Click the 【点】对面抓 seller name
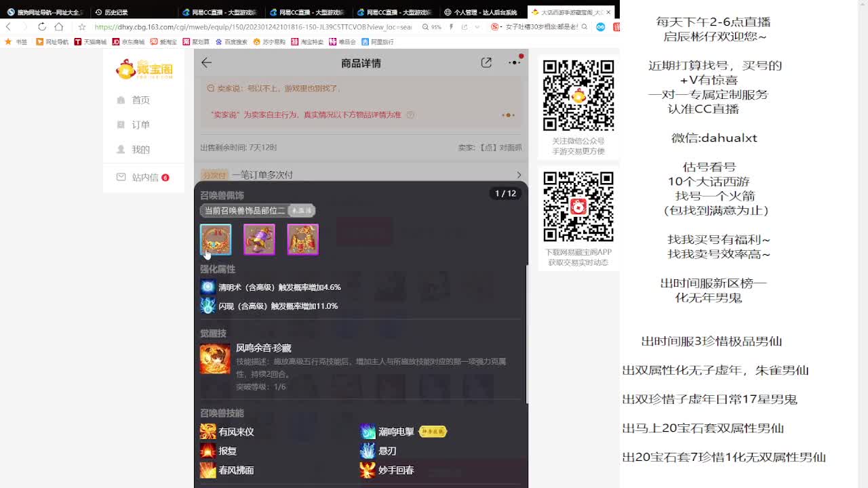 (500, 147)
